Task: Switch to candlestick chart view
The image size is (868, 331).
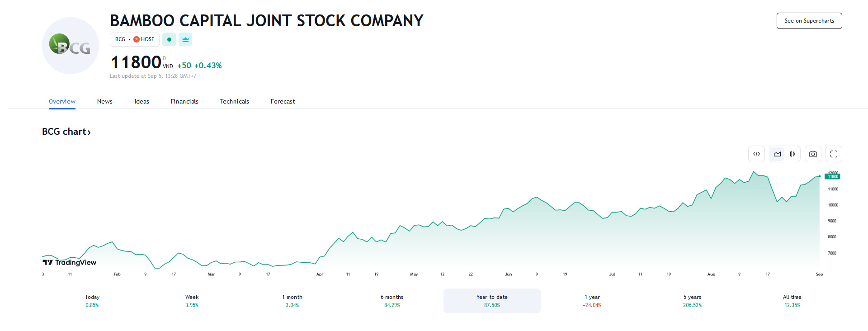Action: point(793,154)
